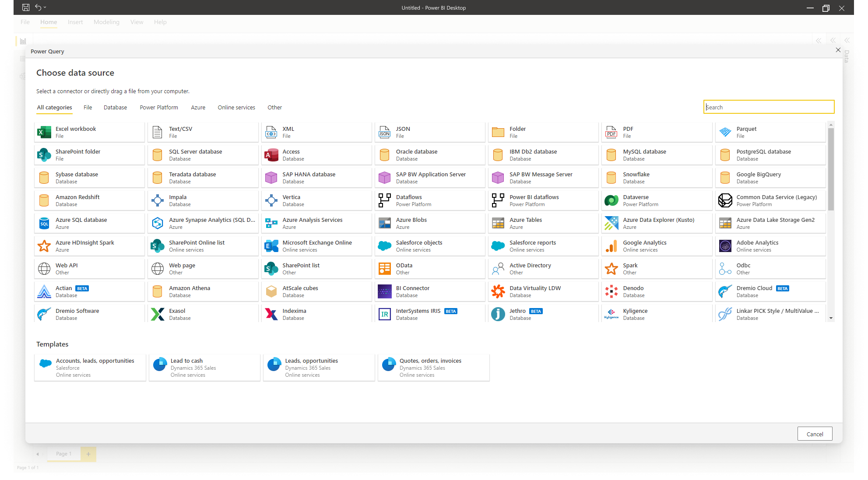Screen dimensions: 868x480
Task: Click the connector list scrollbar down arrow
Action: point(831,319)
